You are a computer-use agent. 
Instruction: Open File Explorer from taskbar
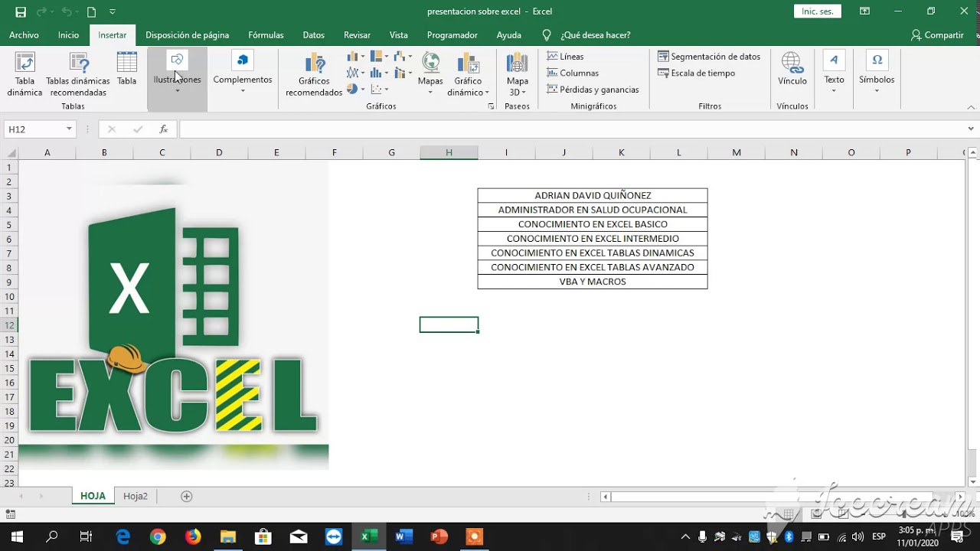pos(228,536)
